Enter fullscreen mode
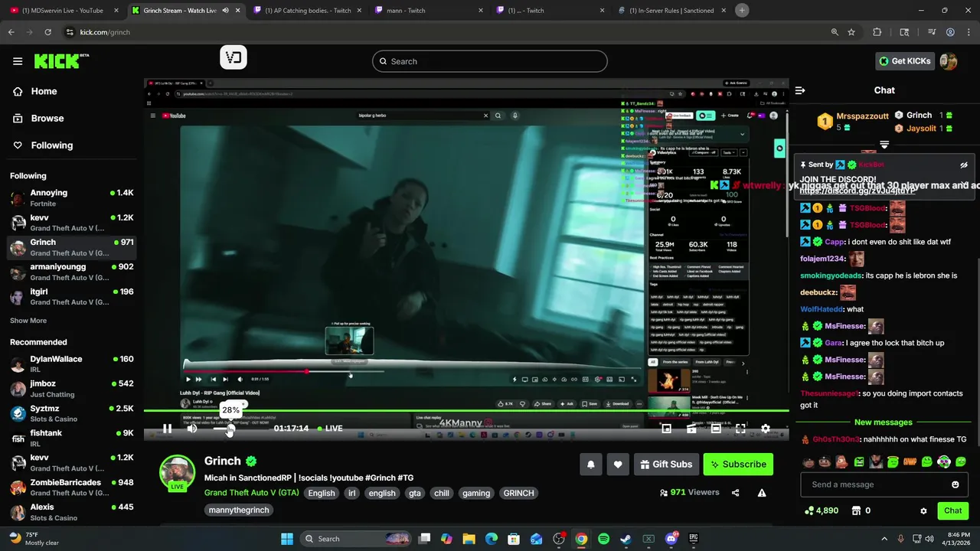 (x=740, y=429)
